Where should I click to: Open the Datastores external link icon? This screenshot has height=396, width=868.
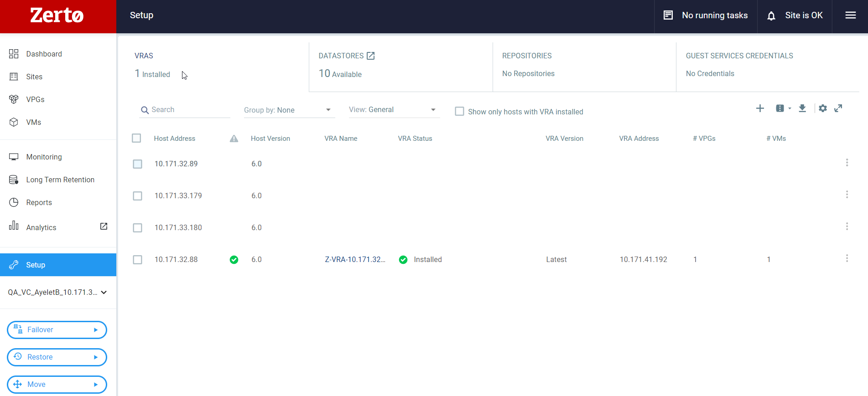[371, 56]
